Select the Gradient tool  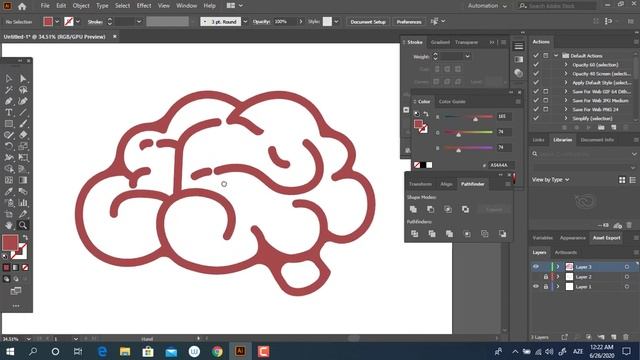tap(23, 180)
